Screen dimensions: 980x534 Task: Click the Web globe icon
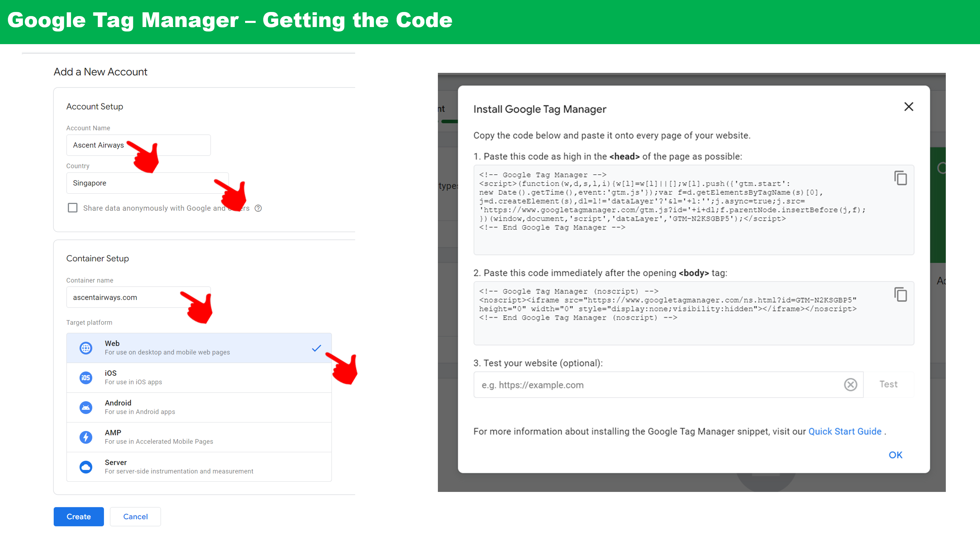[x=86, y=348]
